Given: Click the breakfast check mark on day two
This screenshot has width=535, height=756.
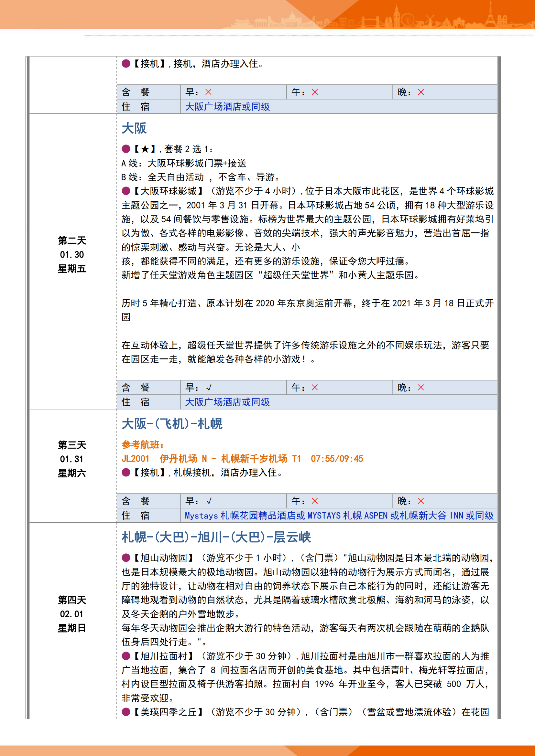Looking at the screenshot, I should pos(209,388).
